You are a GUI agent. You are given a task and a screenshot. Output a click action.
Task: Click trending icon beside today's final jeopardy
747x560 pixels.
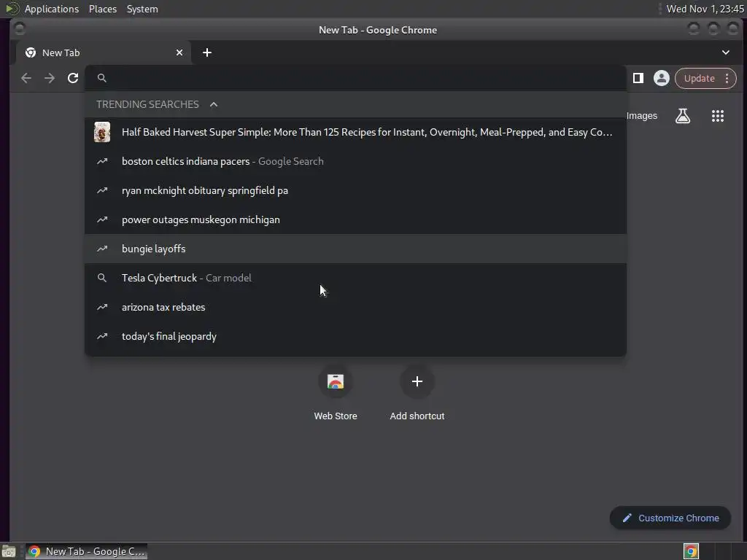pyautogui.click(x=102, y=336)
